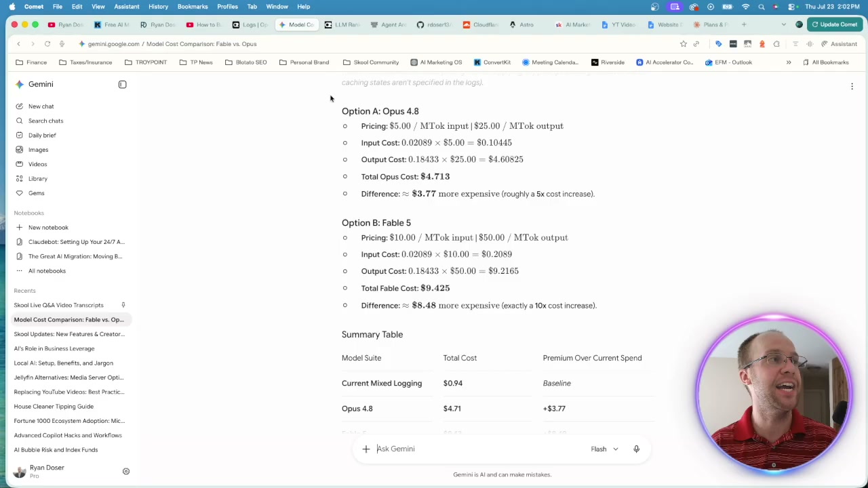Expand the tab list chevron

pos(784,24)
